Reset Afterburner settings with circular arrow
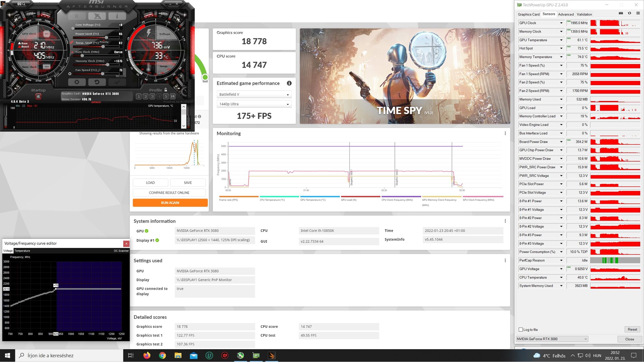 click(97, 82)
